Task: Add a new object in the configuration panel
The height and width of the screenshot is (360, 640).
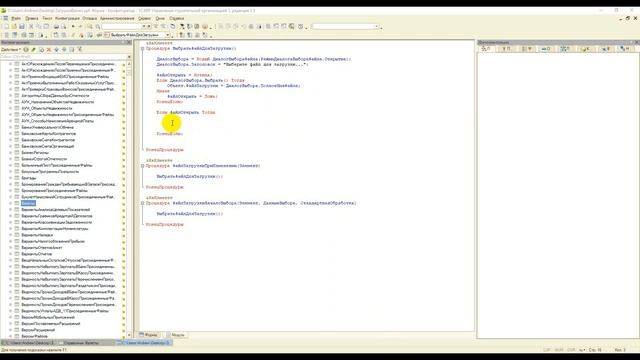Action: (26, 49)
